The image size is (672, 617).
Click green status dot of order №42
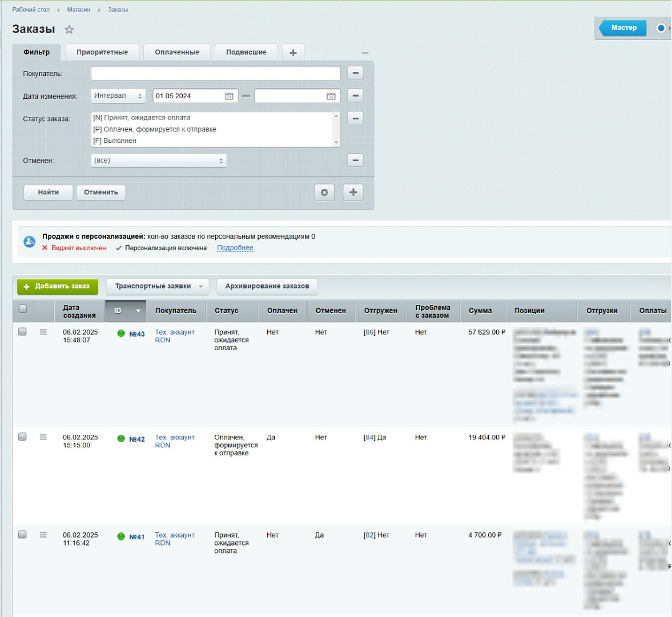(x=121, y=438)
